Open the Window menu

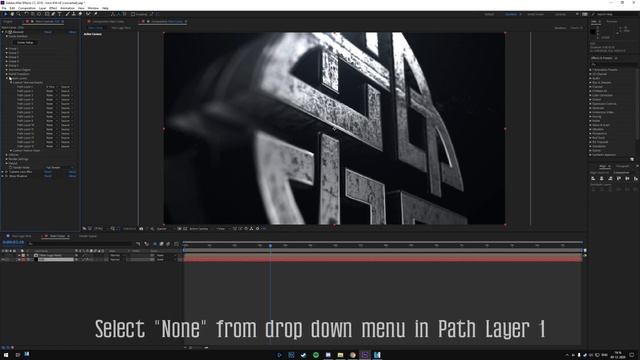[93, 8]
